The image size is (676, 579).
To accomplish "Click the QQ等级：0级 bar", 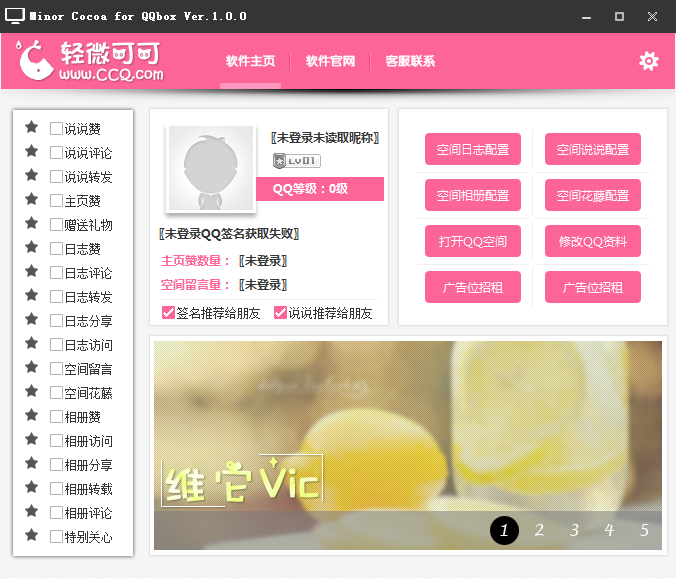I will coord(320,189).
